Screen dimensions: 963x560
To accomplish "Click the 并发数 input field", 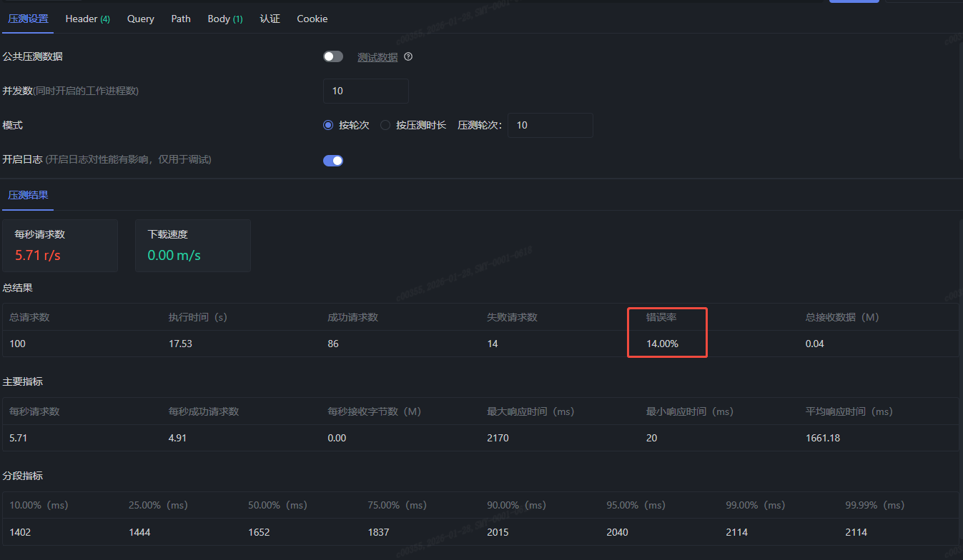I will (365, 91).
